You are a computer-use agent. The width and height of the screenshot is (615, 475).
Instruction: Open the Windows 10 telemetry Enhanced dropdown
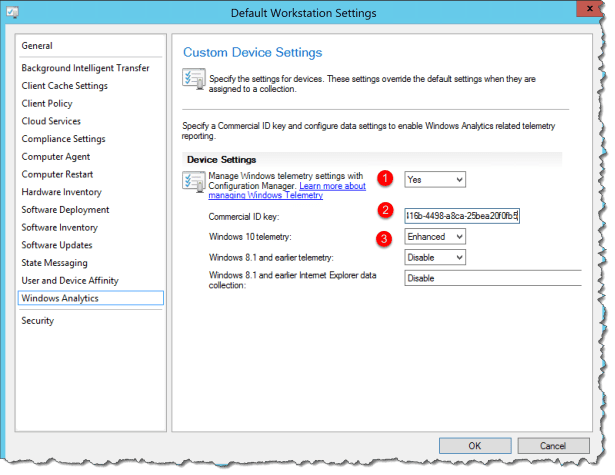tap(435, 237)
